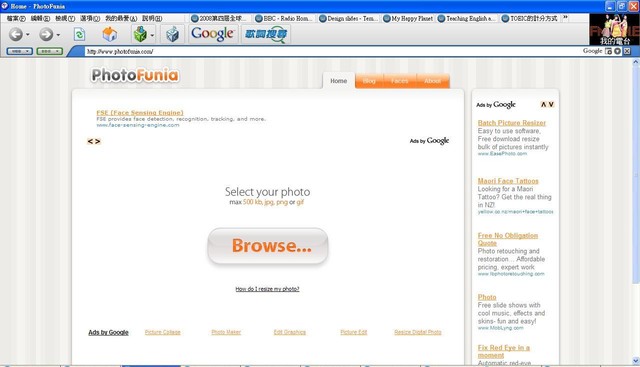Click the blue-outlined dropdown left of address bar

pos(20,51)
